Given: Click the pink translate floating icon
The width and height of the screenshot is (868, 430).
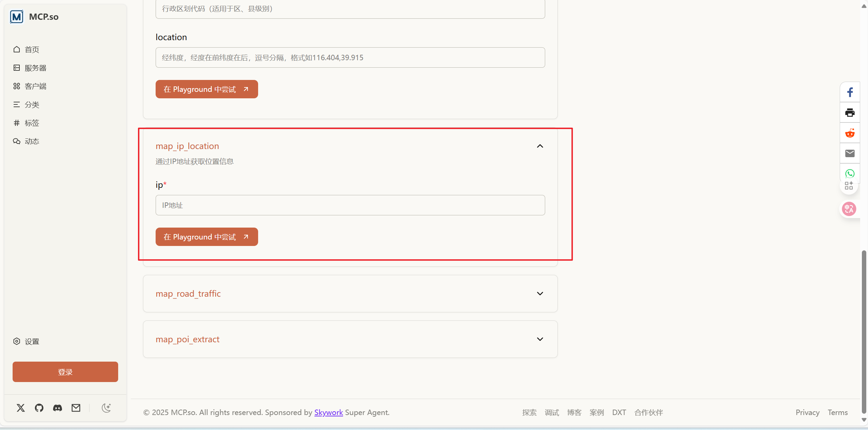Looking at the screenshot, I should click(849, 209).
